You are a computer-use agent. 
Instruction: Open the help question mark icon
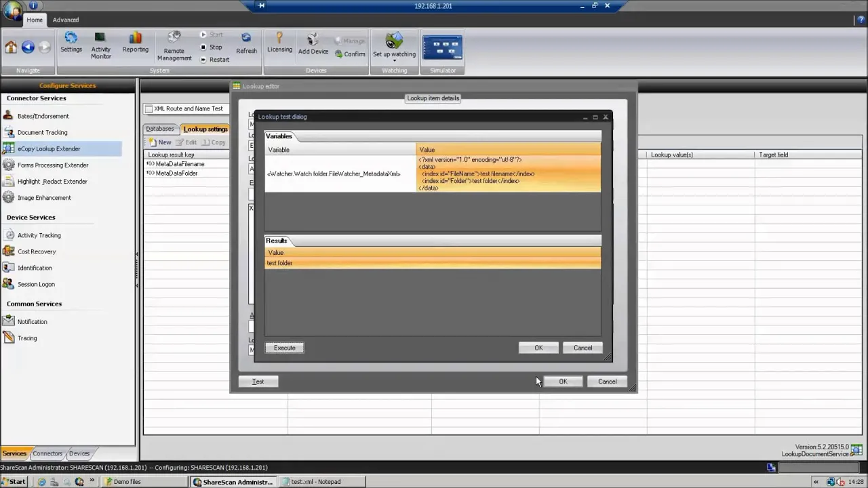861,20
